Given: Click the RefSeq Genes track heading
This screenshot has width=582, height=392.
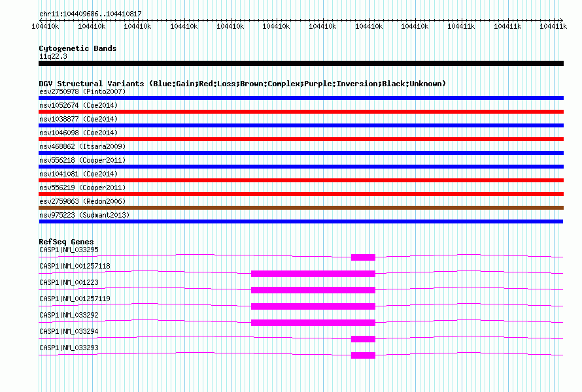Looking at the screenshot, I should tap(66, 242).
